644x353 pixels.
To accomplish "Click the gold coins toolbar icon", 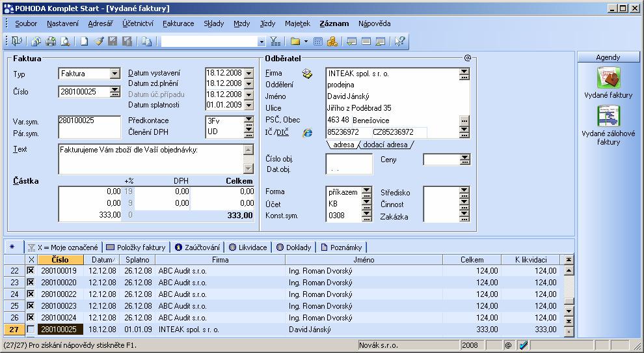I will pyautogui.click(x=332, y=41).
